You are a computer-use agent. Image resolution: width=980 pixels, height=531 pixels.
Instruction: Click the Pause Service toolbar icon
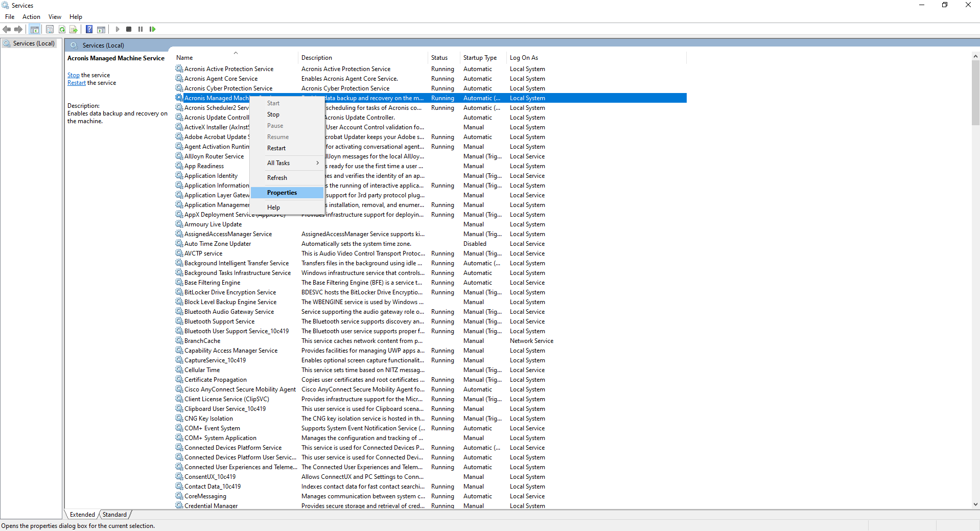pyautogui.click(x=141, y=29)
